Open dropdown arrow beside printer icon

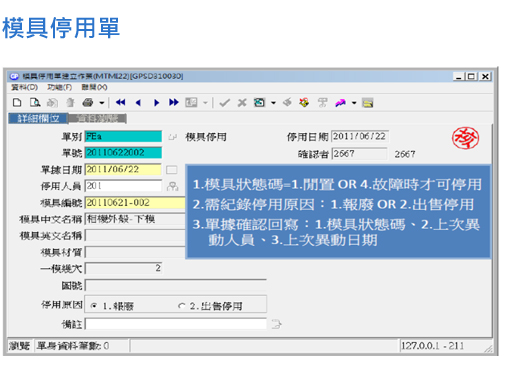coord(102,103)
